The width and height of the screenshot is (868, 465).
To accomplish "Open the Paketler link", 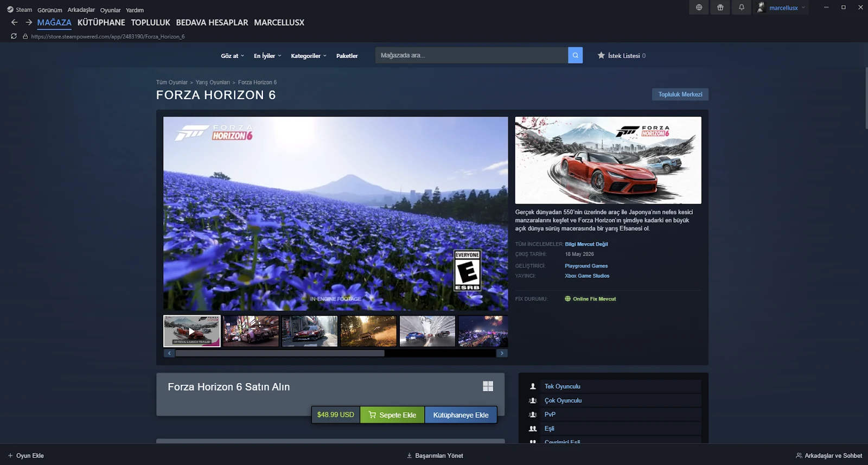I will pyautogui.click(x=347, y=56).
